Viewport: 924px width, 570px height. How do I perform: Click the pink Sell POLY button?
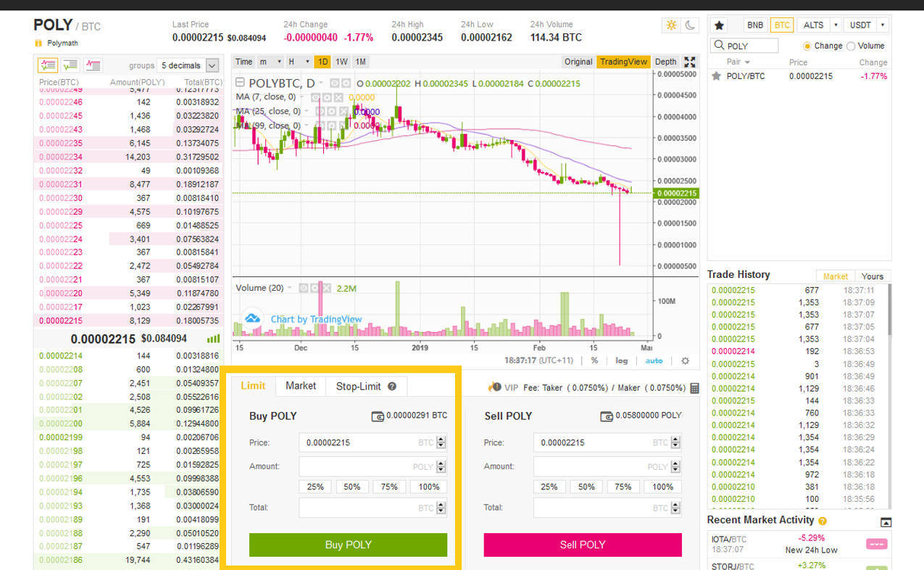tap(583, 545)
